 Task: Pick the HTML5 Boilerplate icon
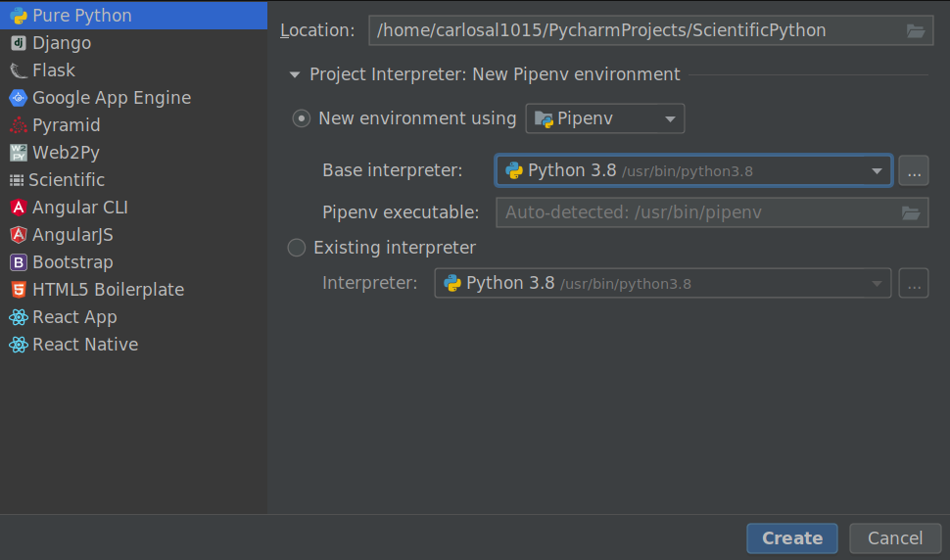tap(19, 290)
